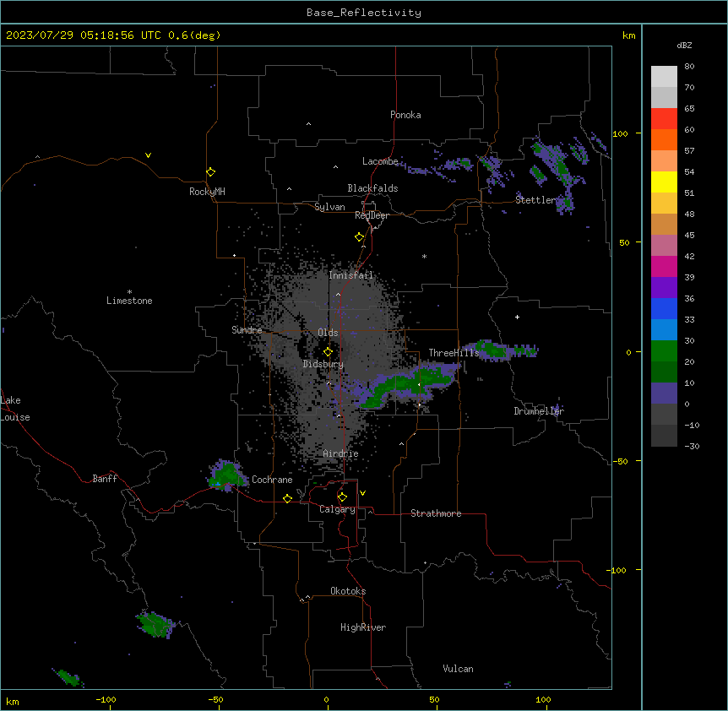Click the Airdrie city label
The width and height of the screenshot is (728, 711).
coord(340,453)
